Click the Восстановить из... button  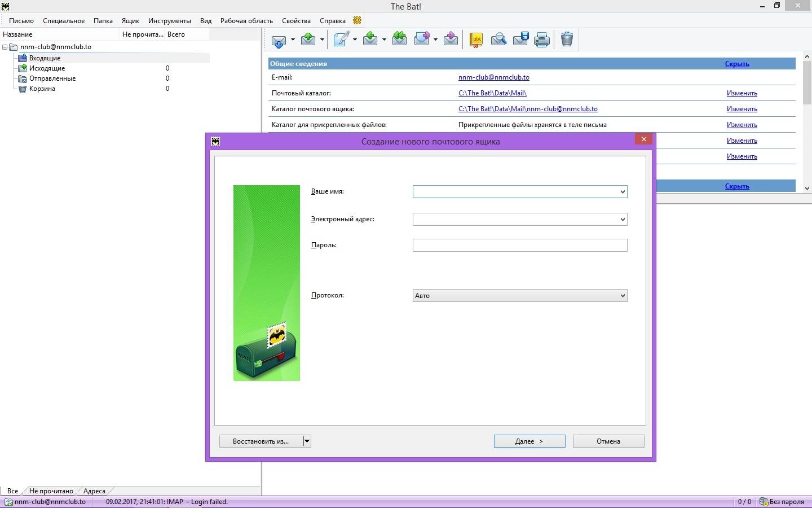tap(261, 441)
